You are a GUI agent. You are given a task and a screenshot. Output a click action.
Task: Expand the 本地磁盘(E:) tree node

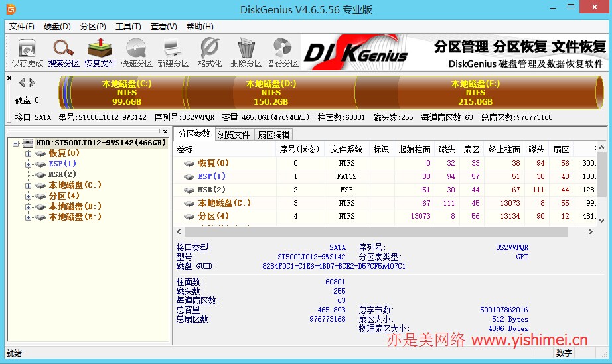tap(28, 217)
